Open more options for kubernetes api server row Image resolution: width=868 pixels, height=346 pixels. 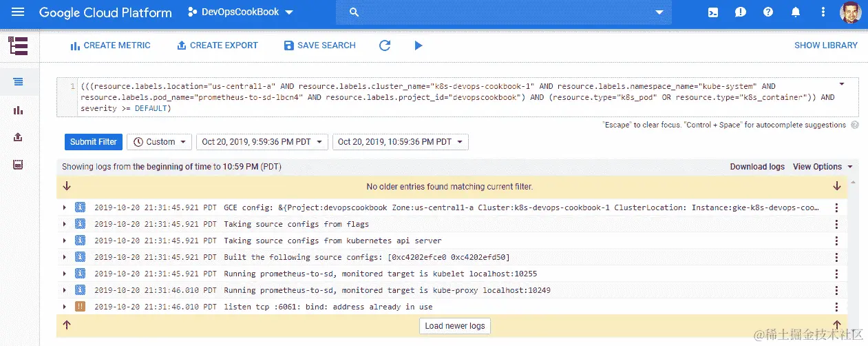[836, 241]
